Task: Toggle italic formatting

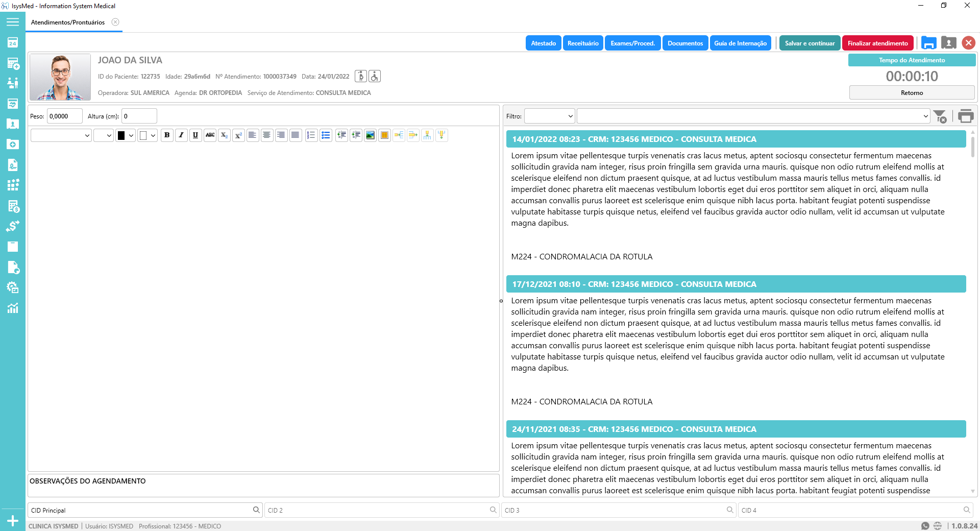Action: point(181,135)
